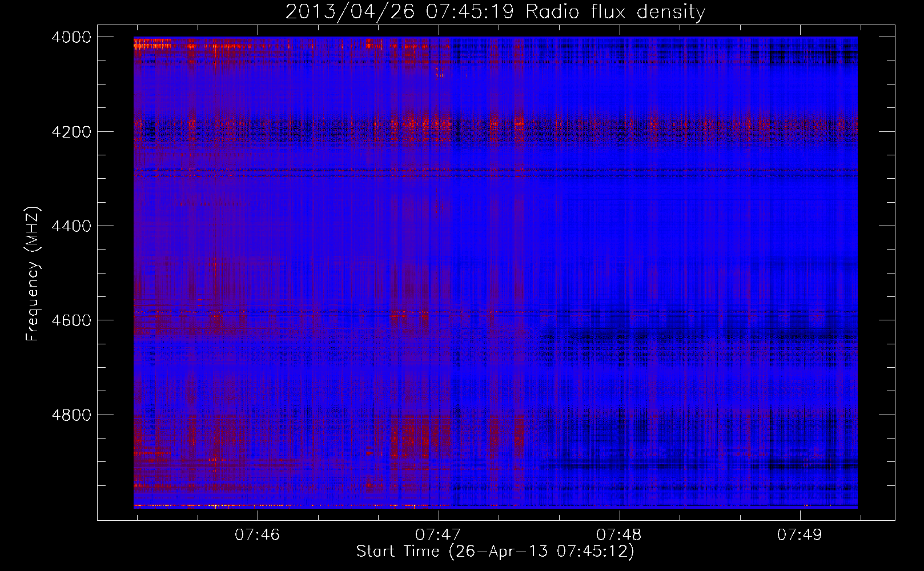The image size is (924, 571).
Task: Click the plot title '2013/04/26 07:45:19 Radio flux density'
Action: pyautogui.click(x=495, y=12)
